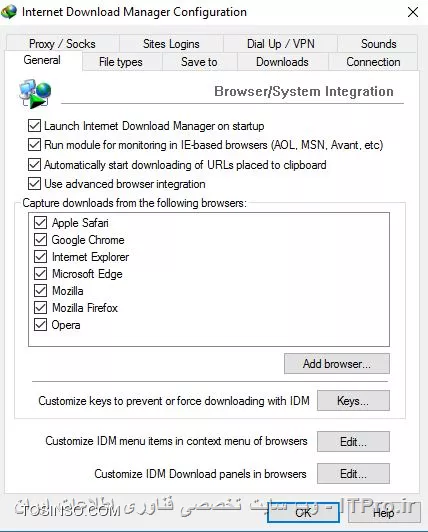
Task: Uncheck Apple Safari in browser list
Action: 40,223
